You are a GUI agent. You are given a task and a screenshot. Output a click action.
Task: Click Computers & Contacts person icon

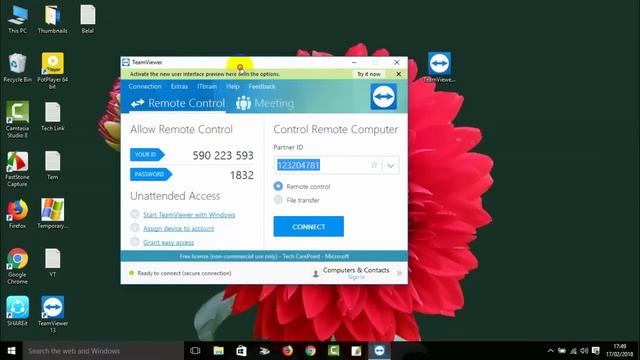pos(316,273)
